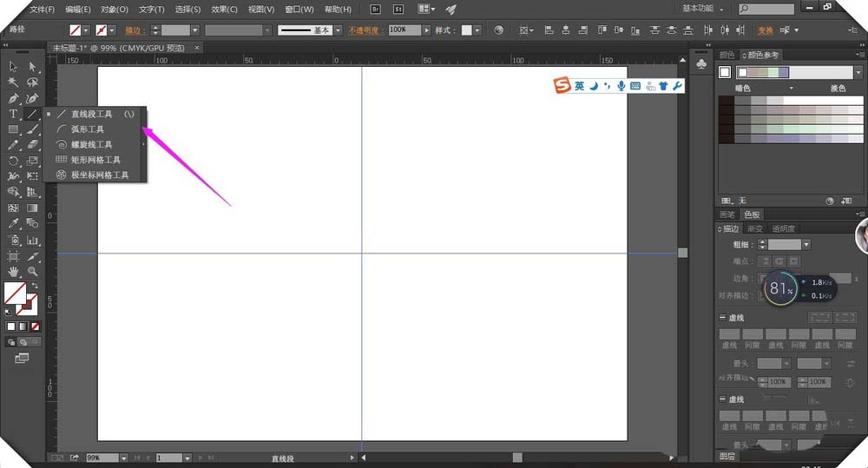Pick the Selection arrow tool
Viewport: 868px width, 468px height.
click(13, 67)
